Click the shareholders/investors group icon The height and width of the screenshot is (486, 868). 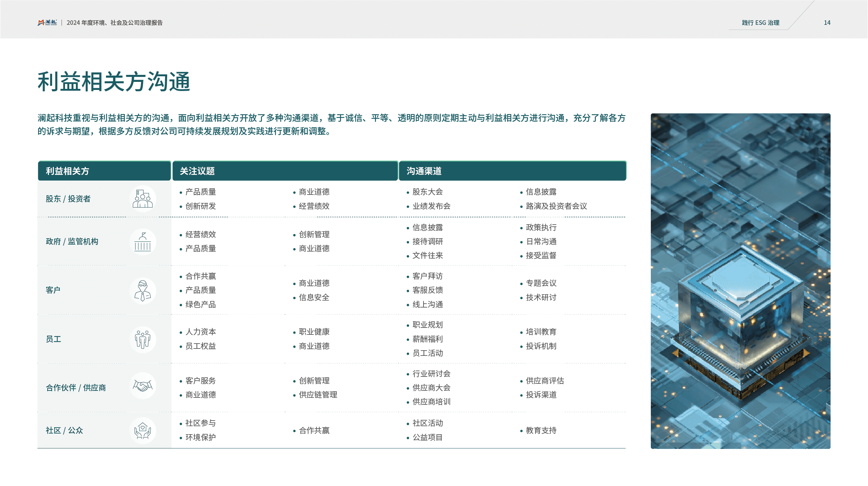(142, 199)
